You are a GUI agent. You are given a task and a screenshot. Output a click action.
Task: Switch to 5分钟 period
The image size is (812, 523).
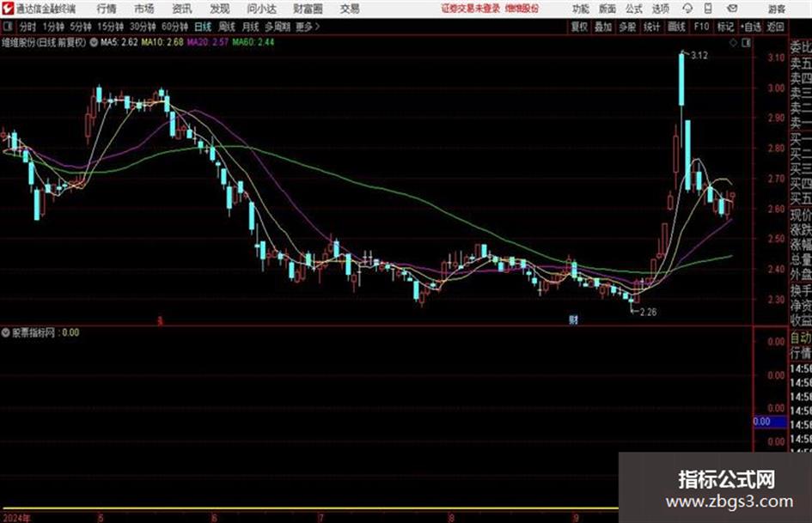coord(80,27)
